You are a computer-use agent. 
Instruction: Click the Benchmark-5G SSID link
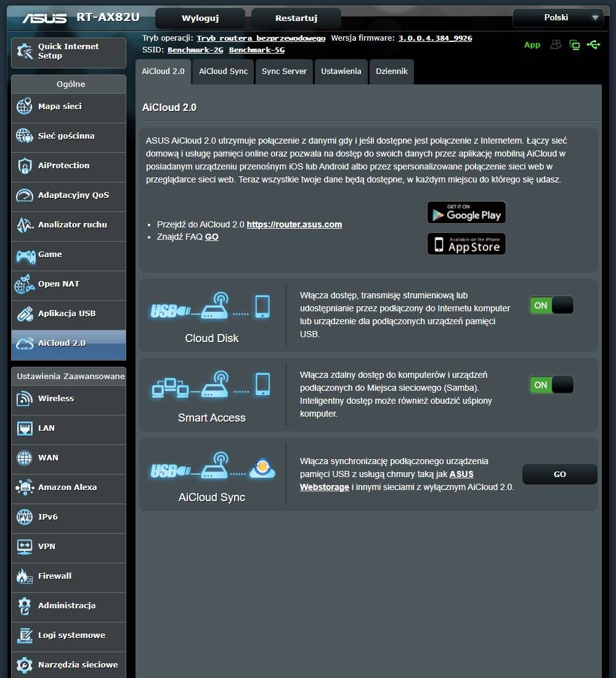pos(257,50)
